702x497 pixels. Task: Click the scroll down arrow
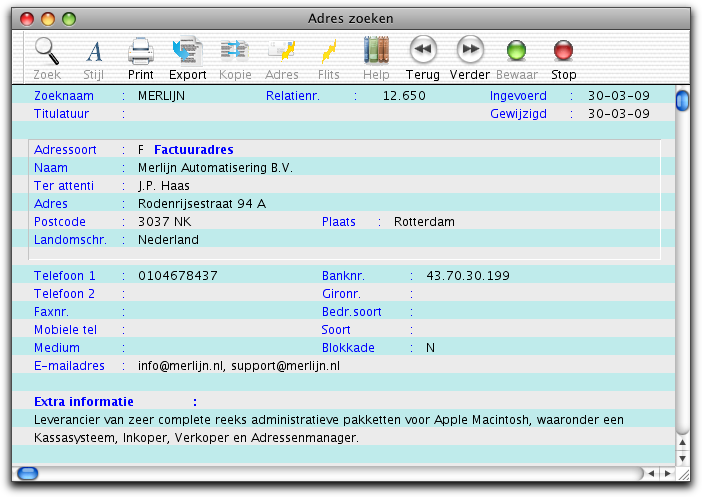pyautogui.click(x=682, y=458)
